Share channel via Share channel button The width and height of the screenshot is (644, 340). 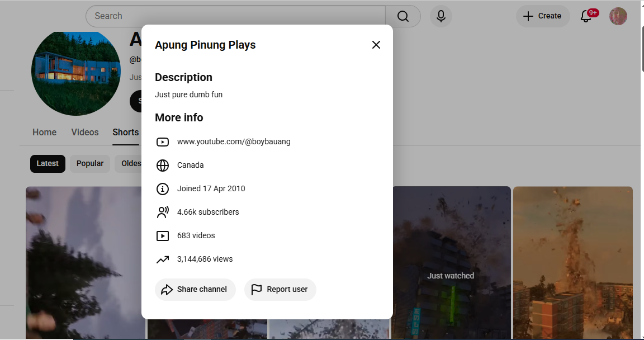[195, 290]
